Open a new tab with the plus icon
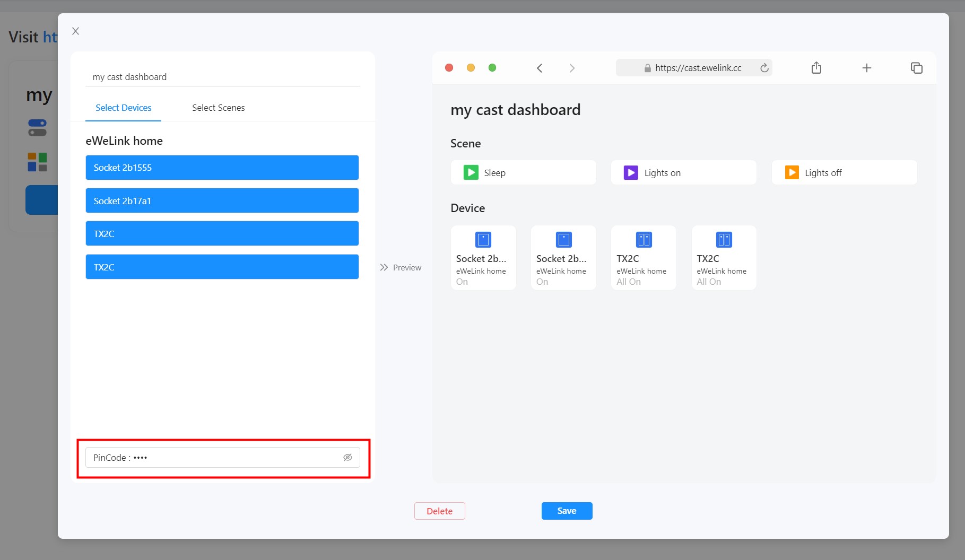This screenshot has width=965, height=560. (x=867, y=68)
